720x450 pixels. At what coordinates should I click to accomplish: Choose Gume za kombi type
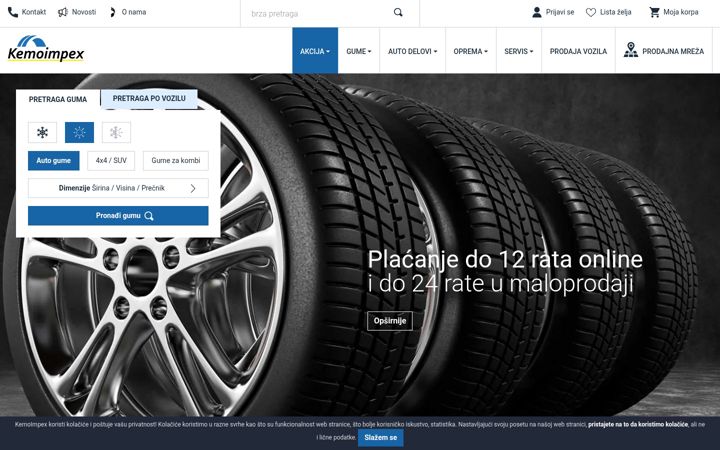coord(176,161)
